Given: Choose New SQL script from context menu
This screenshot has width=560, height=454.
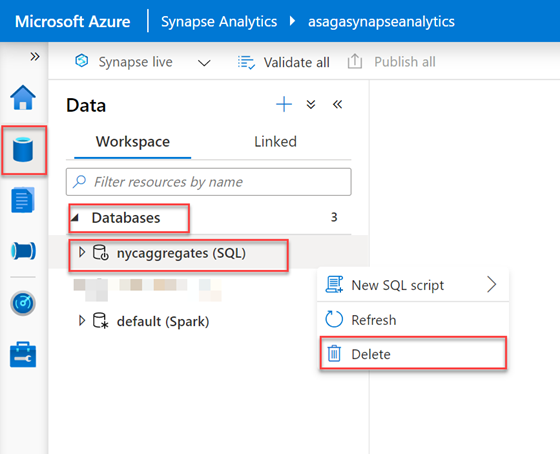Looking at the screenshot, I should (x=412, y=285).
